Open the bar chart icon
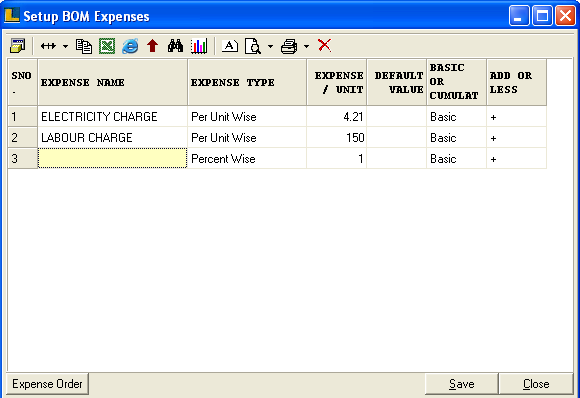This screenshot has height=398, width=580. tap(199, 46)
